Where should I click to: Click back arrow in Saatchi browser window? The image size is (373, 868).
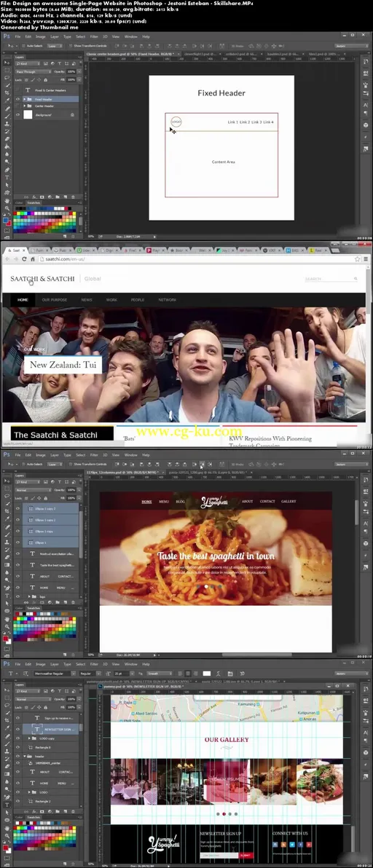click(x=7, y=259)
